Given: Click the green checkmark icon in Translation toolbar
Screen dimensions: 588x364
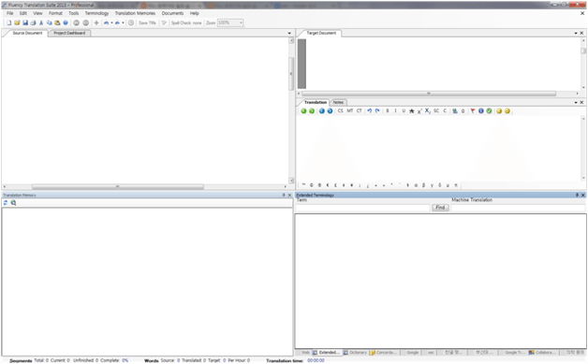Looking at the screenshot, I should click(489, 111).
